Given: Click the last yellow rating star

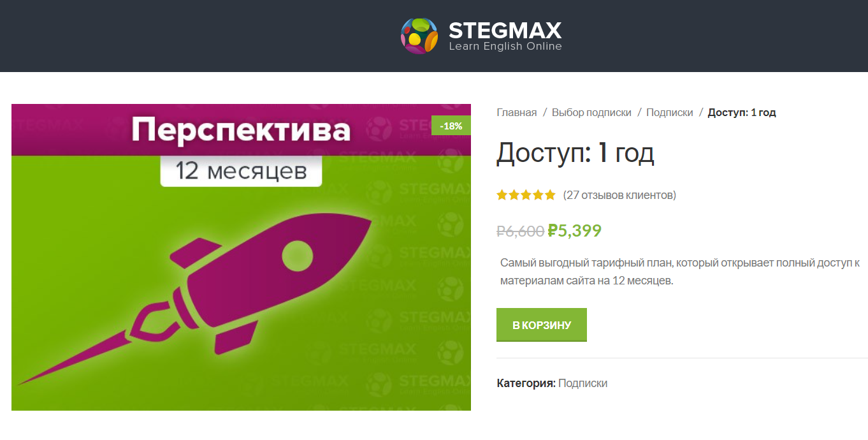Looking at the screenshot, I should 550,195.
